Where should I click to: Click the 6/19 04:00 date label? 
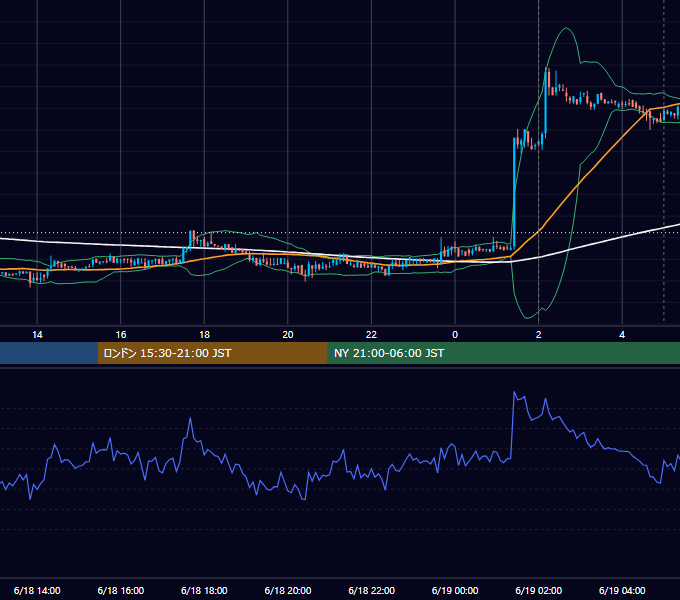click(x=622, y=590)
